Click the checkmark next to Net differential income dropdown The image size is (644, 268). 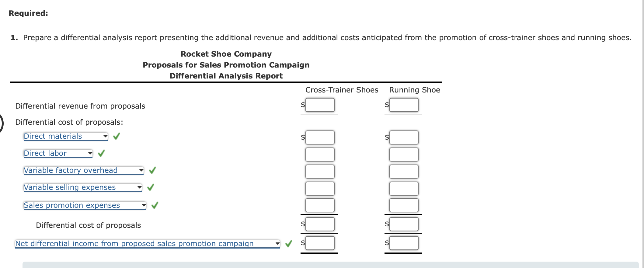288,243
